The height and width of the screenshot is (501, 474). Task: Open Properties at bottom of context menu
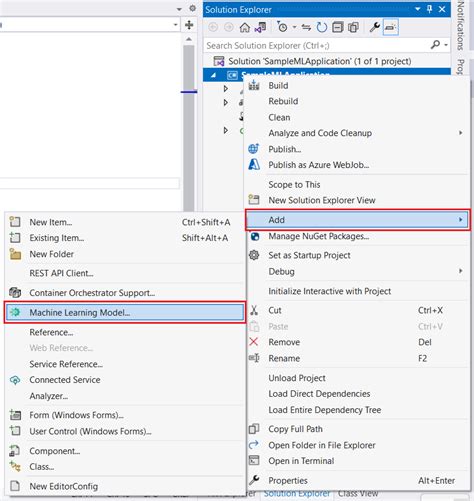(357, 480)
